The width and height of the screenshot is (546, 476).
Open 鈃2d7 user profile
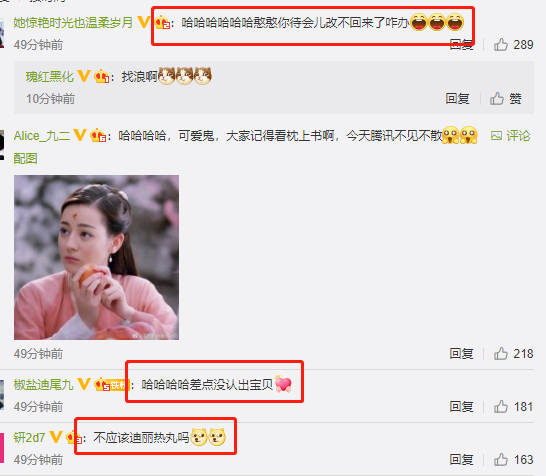coord(29,438)
